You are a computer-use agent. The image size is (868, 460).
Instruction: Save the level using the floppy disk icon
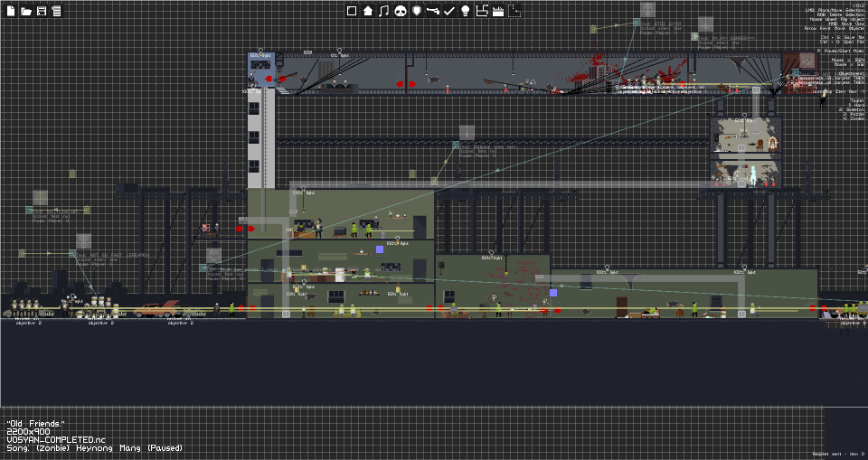tap(42, 11)
